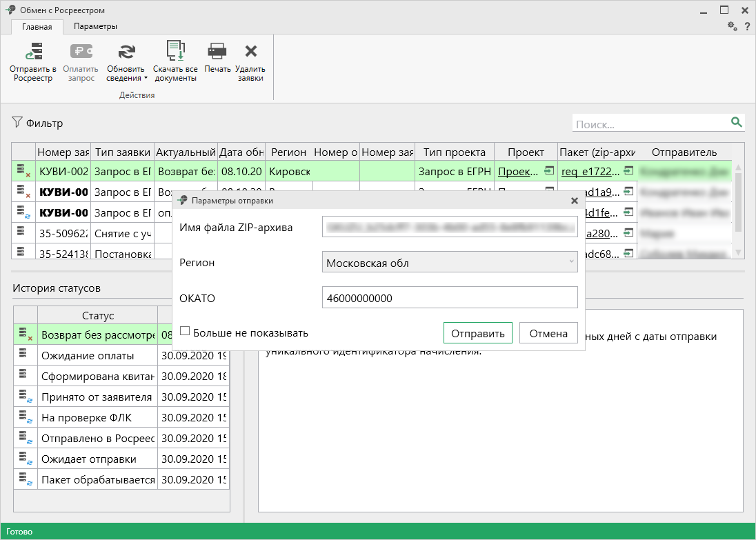
Task: Click Удалить заявки delete icon
Action: (250, 52)
